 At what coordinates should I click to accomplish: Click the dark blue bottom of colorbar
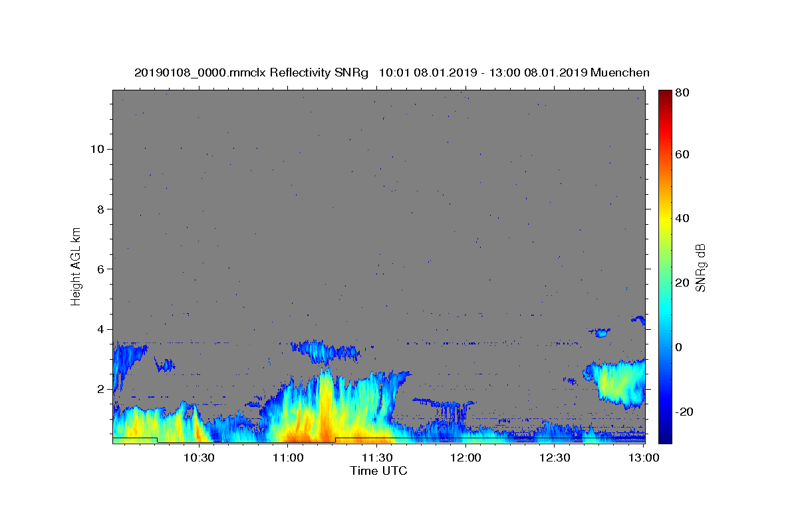[x=664, y=438]
